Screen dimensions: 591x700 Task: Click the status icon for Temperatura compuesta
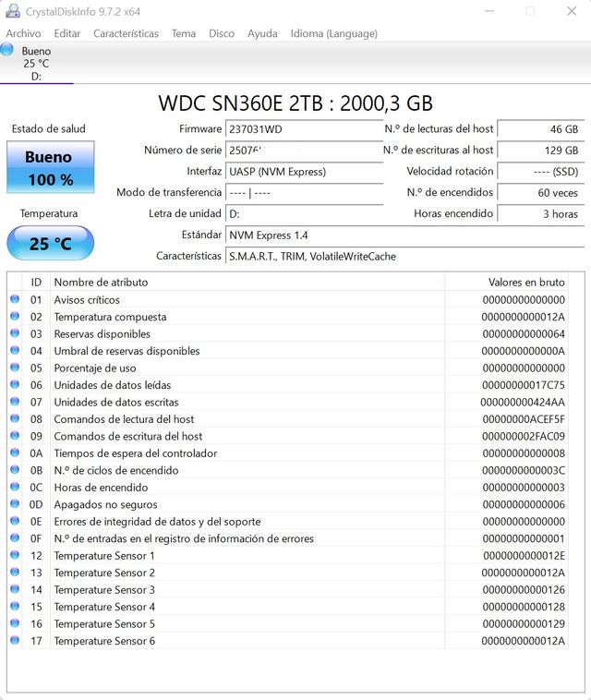click(x=15, y=316)
